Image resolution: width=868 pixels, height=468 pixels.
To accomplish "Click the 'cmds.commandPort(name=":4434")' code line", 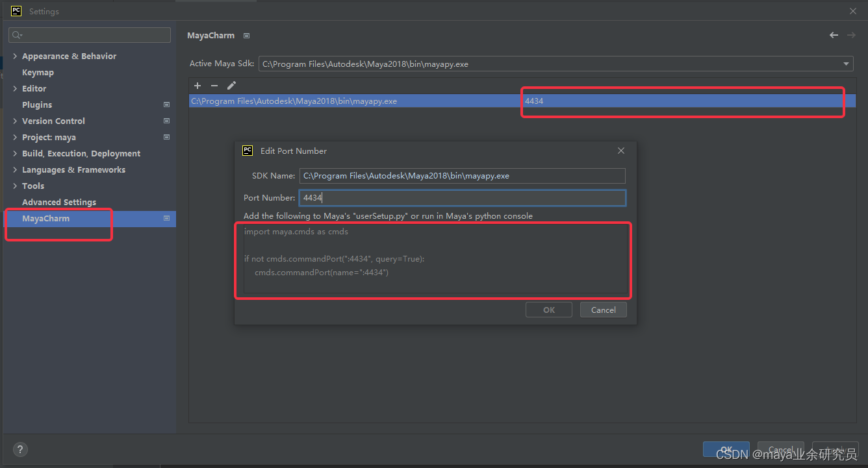I will coord(322,273).
